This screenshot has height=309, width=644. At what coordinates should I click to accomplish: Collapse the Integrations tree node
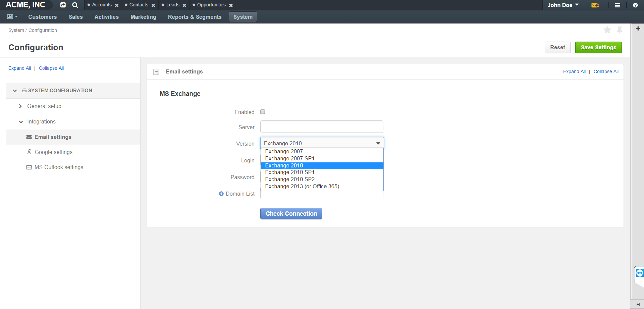tap(21, 122)
